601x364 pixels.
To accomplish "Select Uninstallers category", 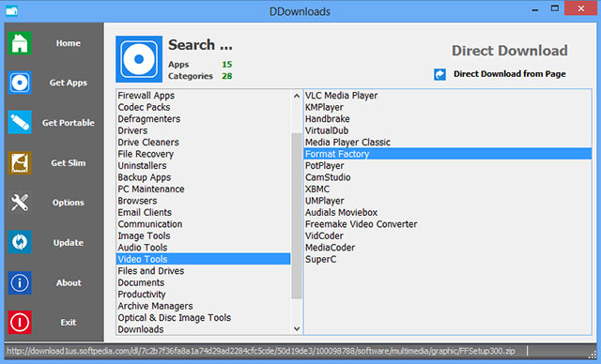I will click(204, 165).
